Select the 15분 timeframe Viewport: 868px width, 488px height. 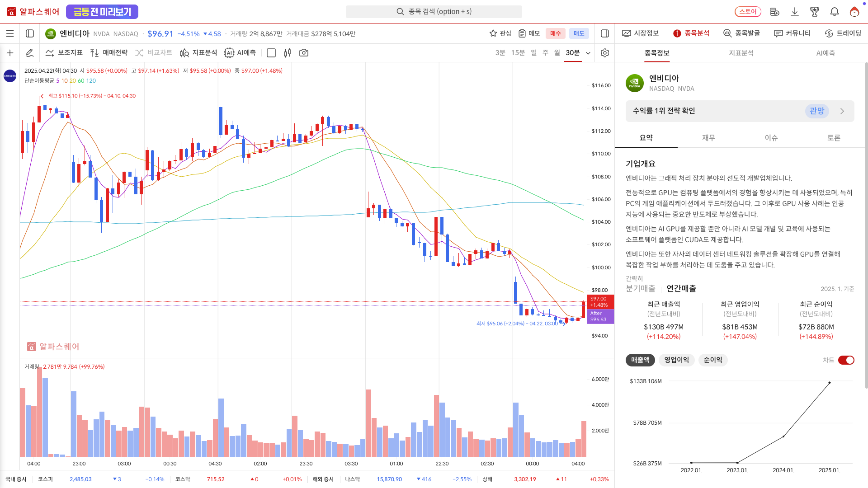tap(518, 53)
